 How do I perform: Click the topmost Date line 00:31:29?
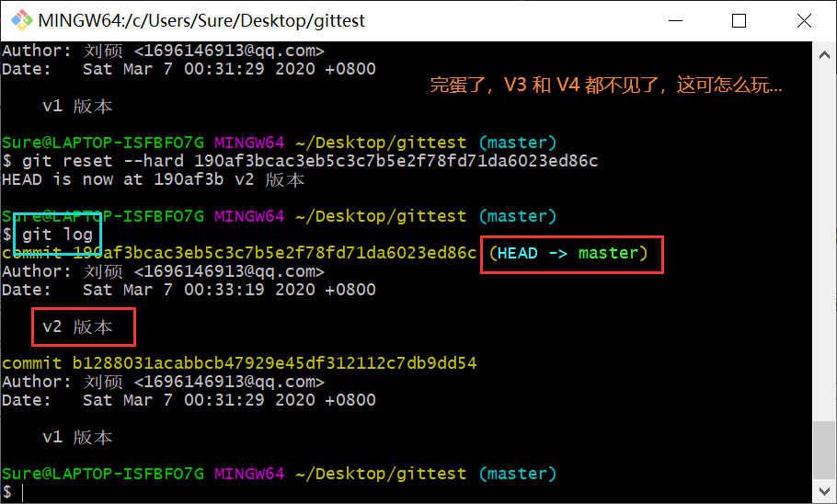[x=189, y=69]
